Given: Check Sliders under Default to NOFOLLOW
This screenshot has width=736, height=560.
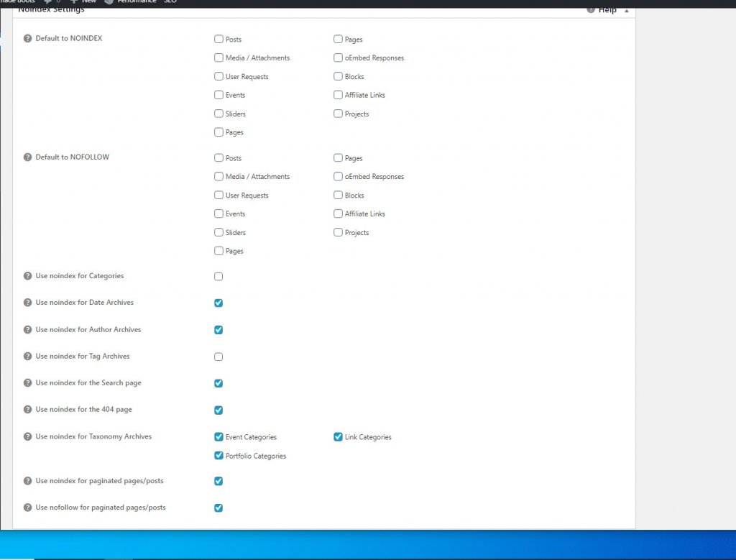Looking at the screenshot, I should coord(218,232).
